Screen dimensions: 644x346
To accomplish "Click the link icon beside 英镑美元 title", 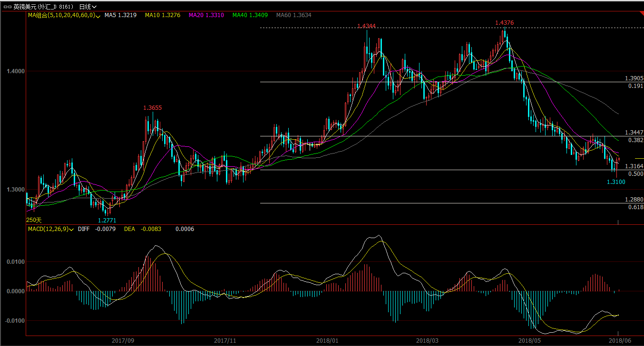I will pos(7,7).
